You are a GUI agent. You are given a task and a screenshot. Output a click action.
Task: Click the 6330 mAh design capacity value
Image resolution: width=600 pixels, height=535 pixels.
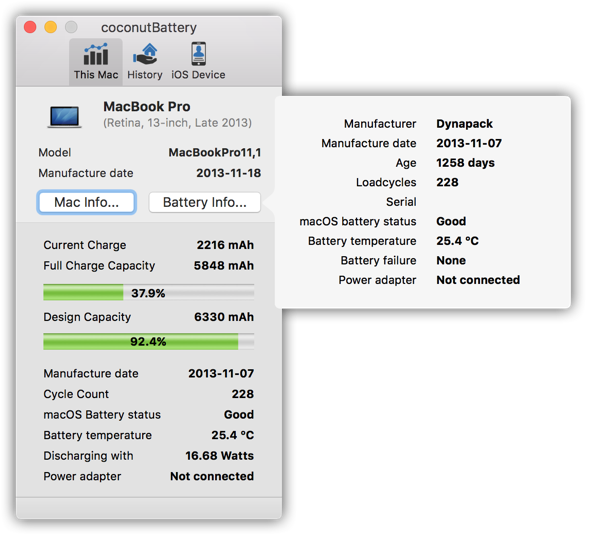(x=224, y=317)
